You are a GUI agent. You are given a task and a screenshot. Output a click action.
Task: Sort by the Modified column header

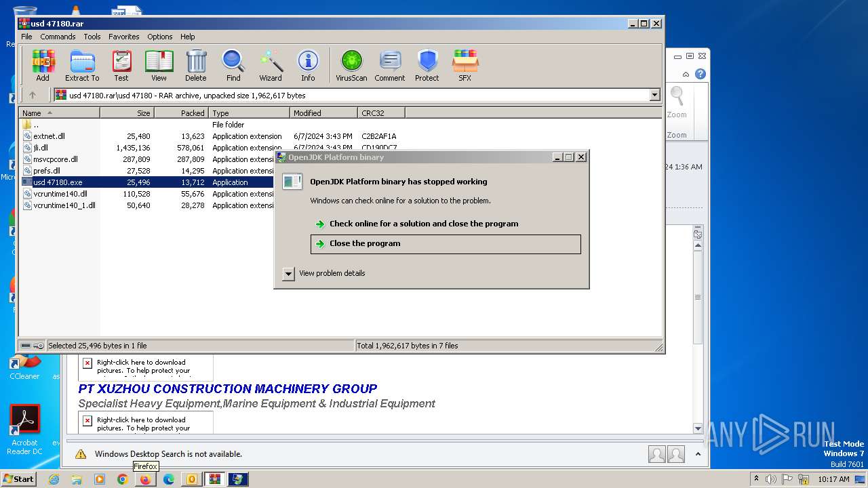(x=324, y=113)
